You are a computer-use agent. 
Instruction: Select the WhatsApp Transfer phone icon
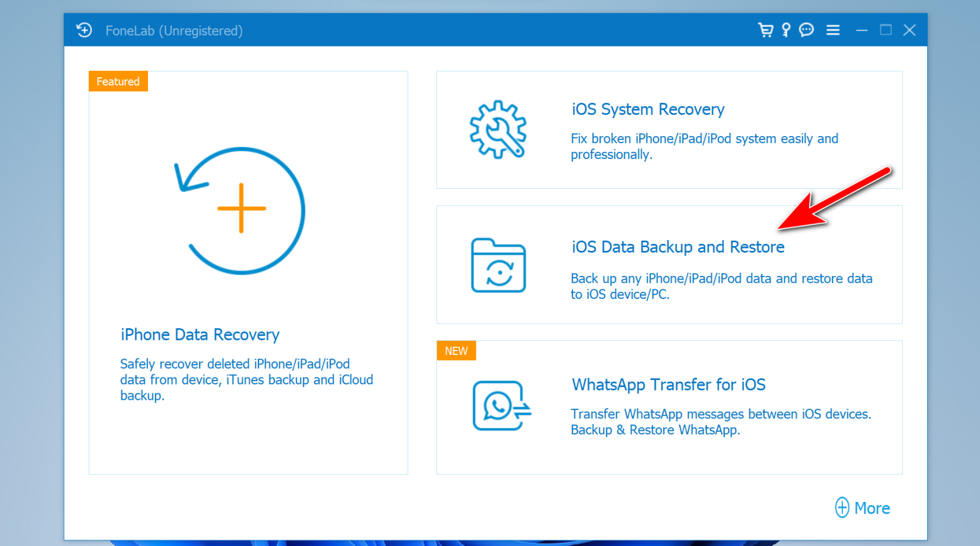click(499, 406)
